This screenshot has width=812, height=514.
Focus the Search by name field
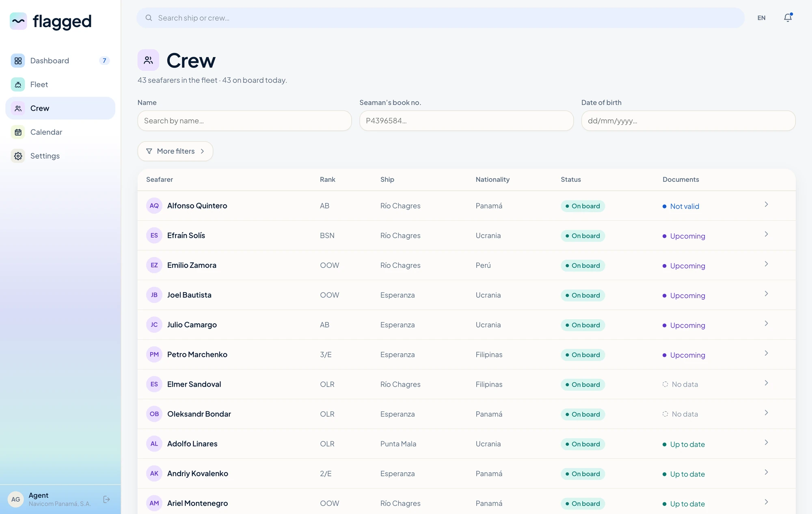(x=244, y=121)
